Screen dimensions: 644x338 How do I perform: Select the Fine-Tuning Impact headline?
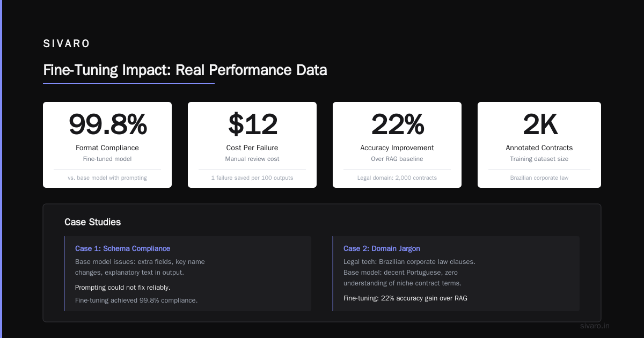point(185,70)
